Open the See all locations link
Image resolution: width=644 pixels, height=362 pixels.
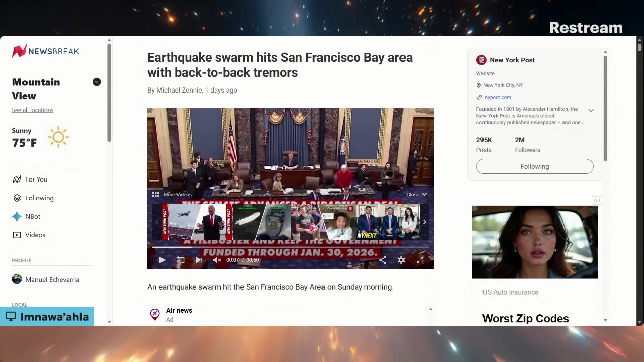33,110
